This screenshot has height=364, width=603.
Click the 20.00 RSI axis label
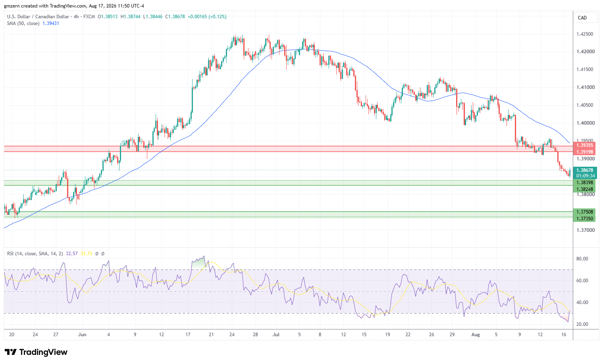[582, 324]
